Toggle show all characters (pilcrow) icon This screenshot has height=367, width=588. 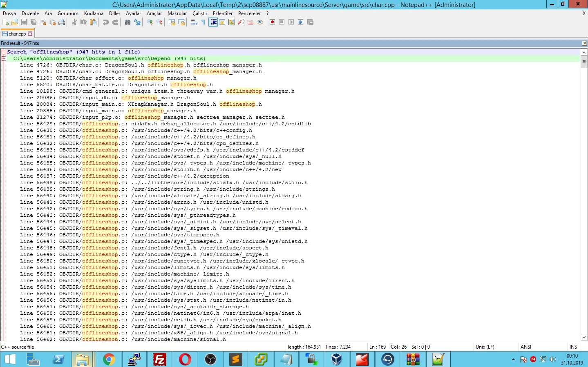[x=203, y=22]
